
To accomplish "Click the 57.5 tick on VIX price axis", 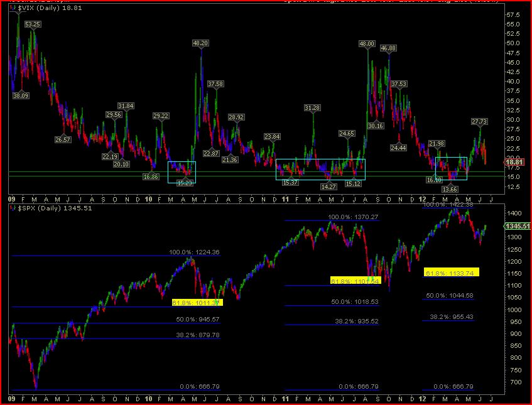I will tap(513, 15).
